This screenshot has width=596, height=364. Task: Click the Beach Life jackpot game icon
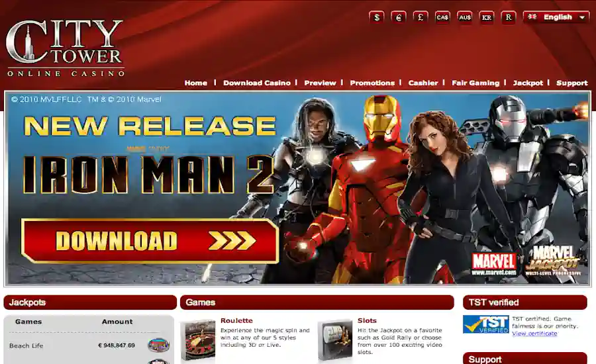tap(158, 345)
